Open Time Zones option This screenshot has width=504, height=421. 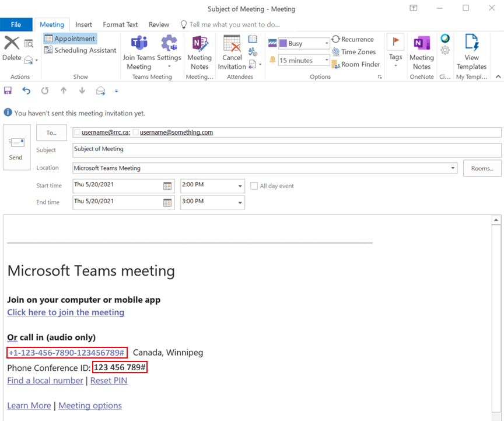point(354,52)
